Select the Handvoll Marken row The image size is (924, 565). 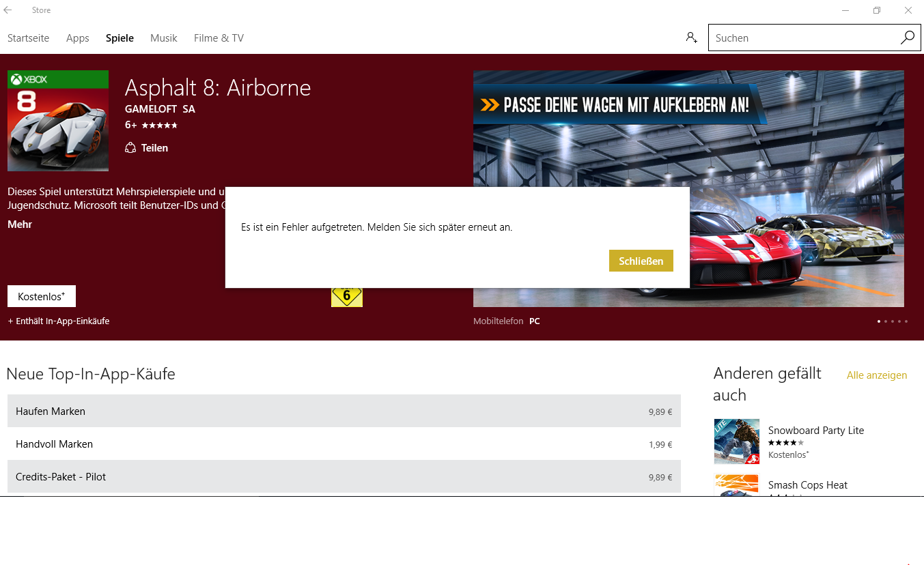(x=344, y=444)
